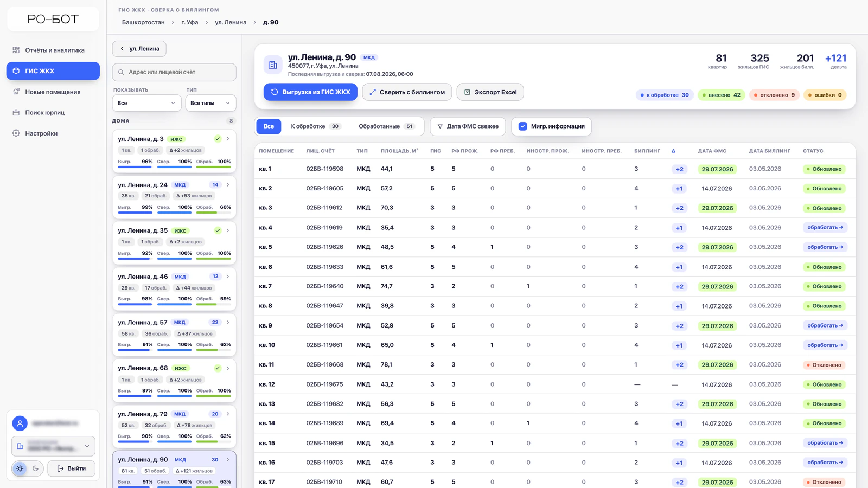This screenshot has width=868, height=488.
Task: Open Настройки gear icon
Action: click(x=16, y=133)
